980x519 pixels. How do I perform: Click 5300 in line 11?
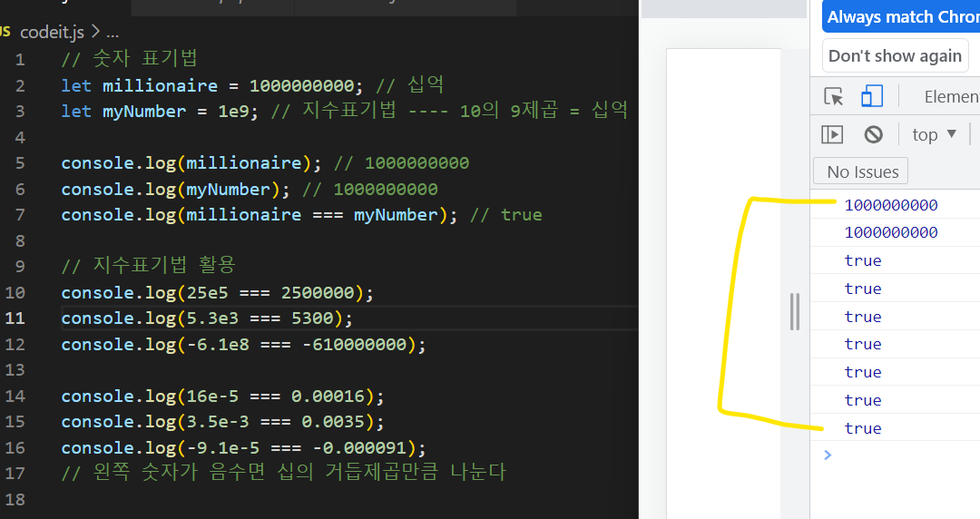312,318
